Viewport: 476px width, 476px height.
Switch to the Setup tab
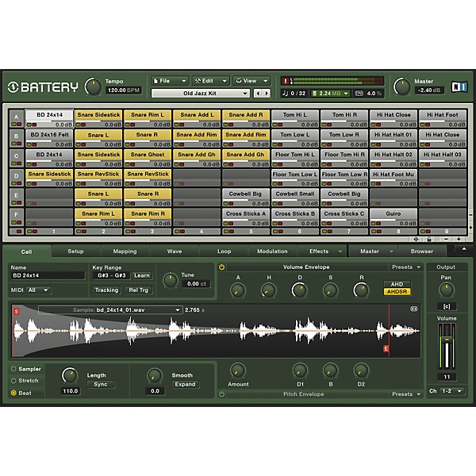click(x=75, y=251)
